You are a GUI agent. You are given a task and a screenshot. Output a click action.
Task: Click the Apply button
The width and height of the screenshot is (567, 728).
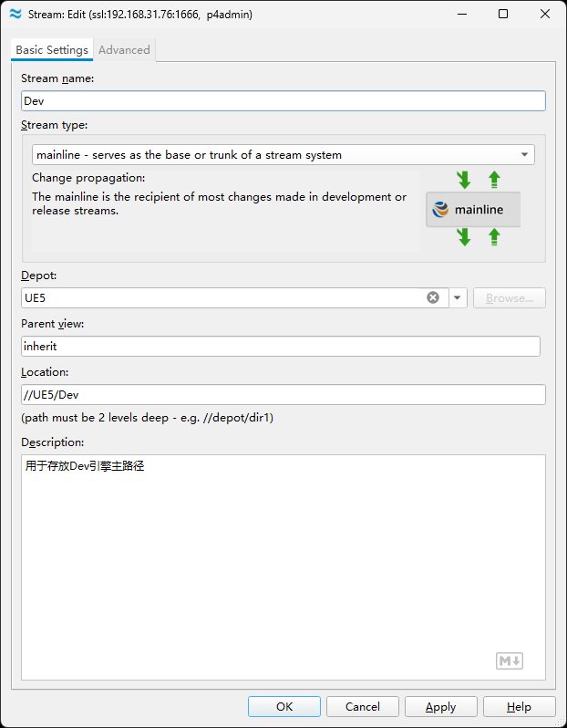(441, 707)
